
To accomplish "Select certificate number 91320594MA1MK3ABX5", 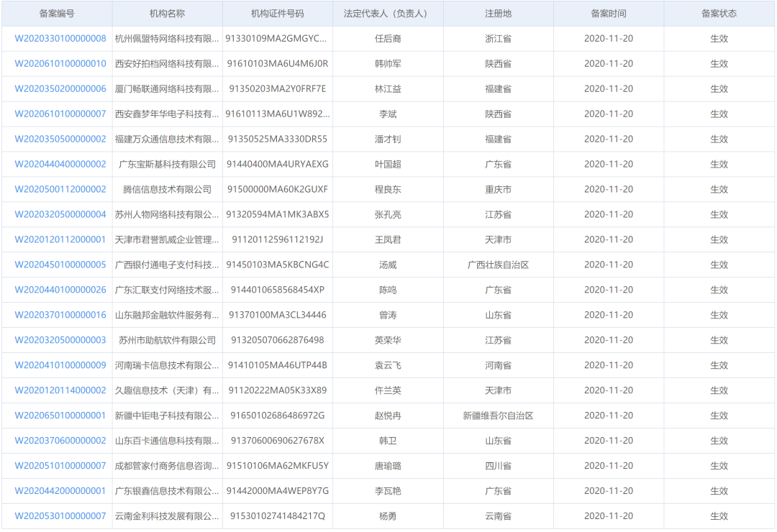I will [x=278, y=214].
